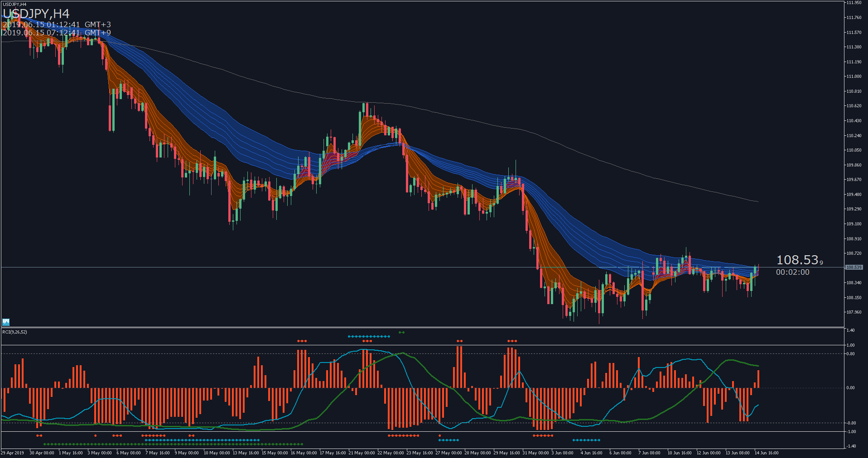Click the 6 May 08:00 time label

pyautogui.click(x=129, y=453)
